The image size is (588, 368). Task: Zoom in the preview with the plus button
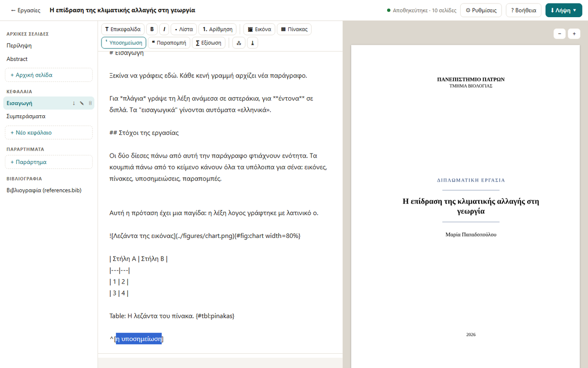pyautogui.click(x=574, y=34)
